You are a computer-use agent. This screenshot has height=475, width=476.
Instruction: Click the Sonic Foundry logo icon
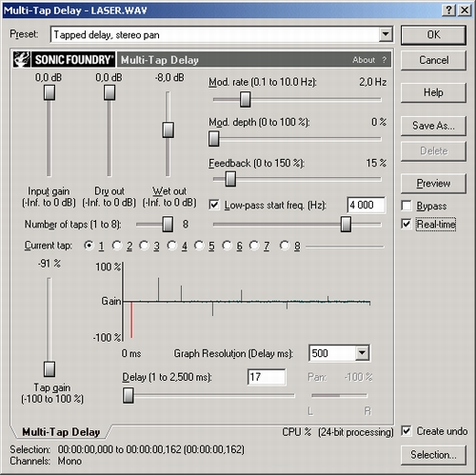22,59
